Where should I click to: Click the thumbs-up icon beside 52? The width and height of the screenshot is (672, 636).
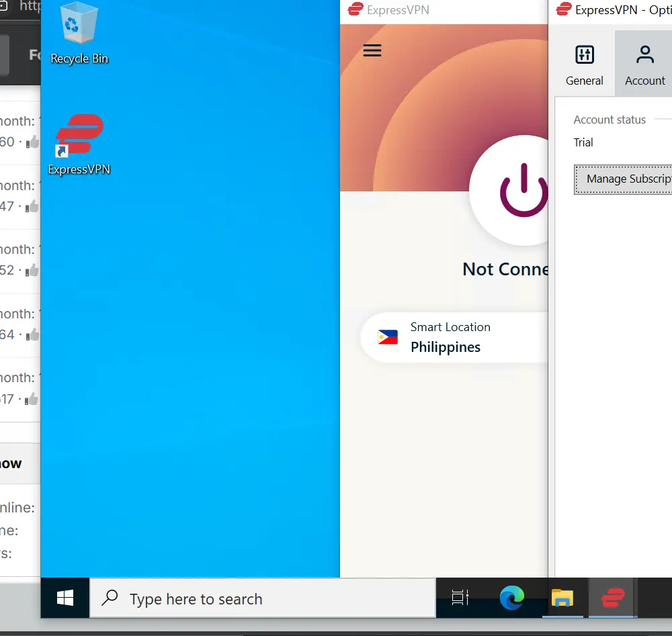(32, 270)
